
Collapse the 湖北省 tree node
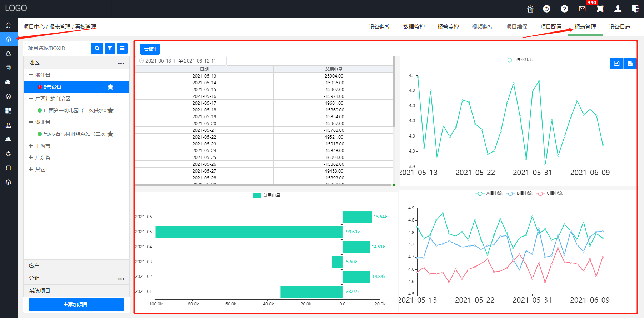click(x=31, y=122)
